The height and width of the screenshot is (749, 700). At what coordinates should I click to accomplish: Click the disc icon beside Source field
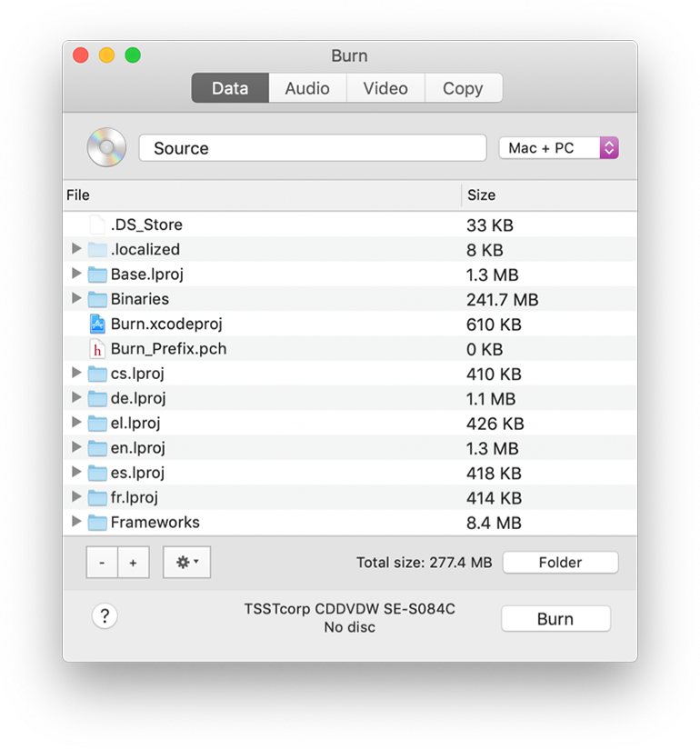coord(106,148)
